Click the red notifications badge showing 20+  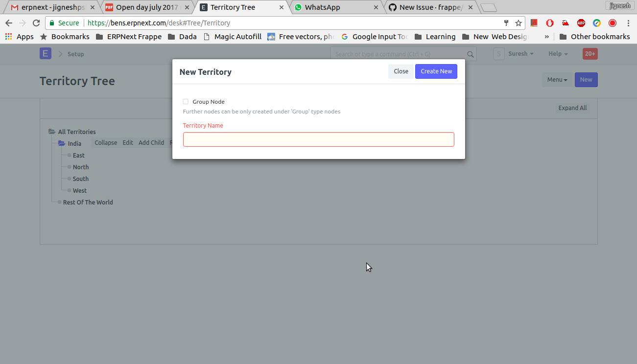[590, 53]
